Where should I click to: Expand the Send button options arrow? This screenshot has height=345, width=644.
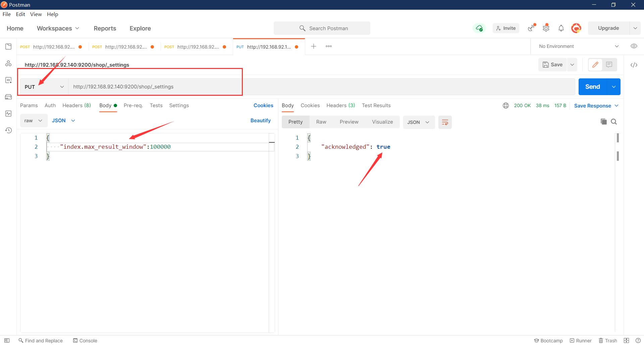(613, 87)
